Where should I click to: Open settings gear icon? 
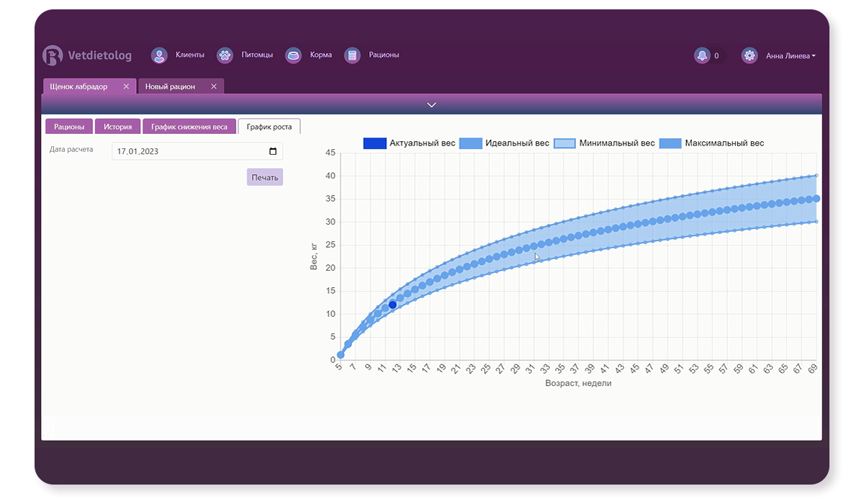750,55
